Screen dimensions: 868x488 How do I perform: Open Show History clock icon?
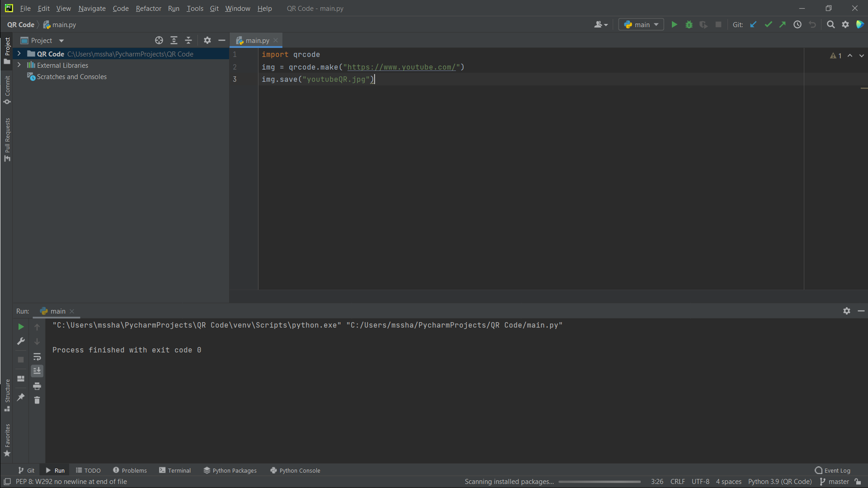coord(798,24)
